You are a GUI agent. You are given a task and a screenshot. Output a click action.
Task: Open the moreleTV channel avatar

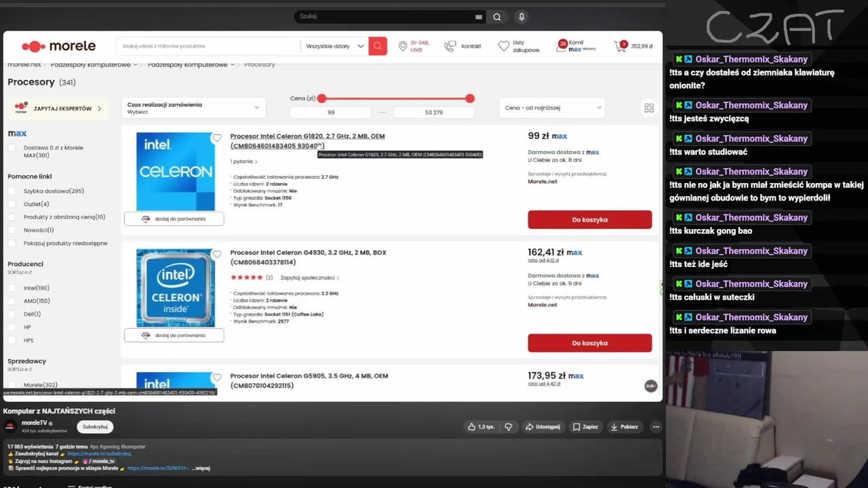click(10, 426)
